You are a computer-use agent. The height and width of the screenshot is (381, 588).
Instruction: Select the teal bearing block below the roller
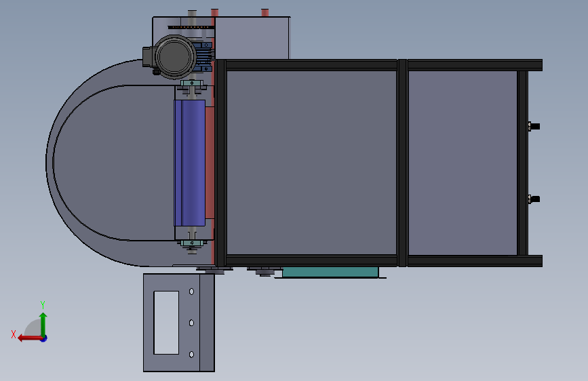coord(192,243)
